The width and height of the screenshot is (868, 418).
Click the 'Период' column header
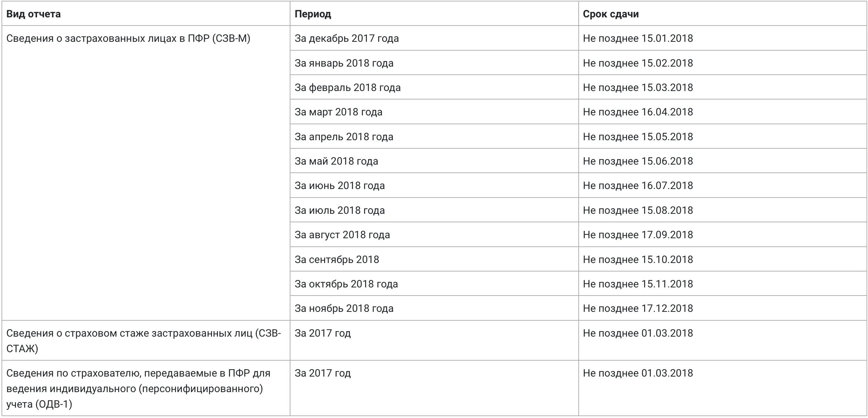click(434, 14)
